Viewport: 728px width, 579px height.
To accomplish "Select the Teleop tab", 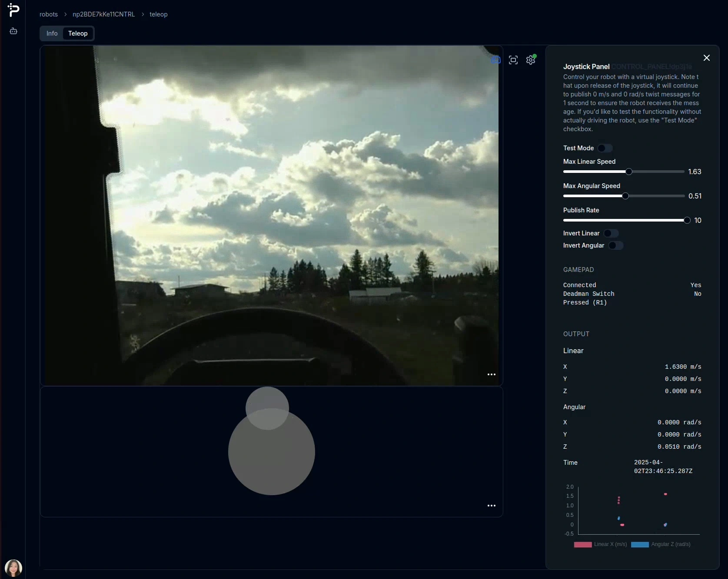I will pyautogui.click(x=78, y=33).
